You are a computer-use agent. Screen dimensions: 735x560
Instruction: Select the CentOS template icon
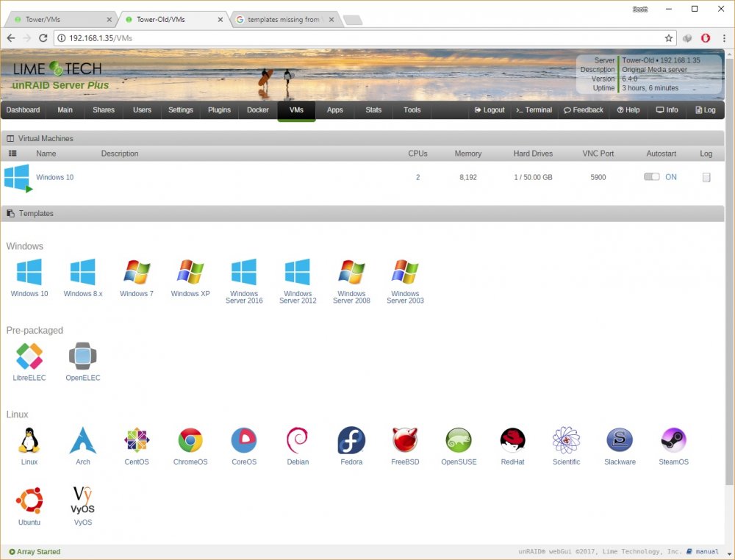click(x=137, y=440)
